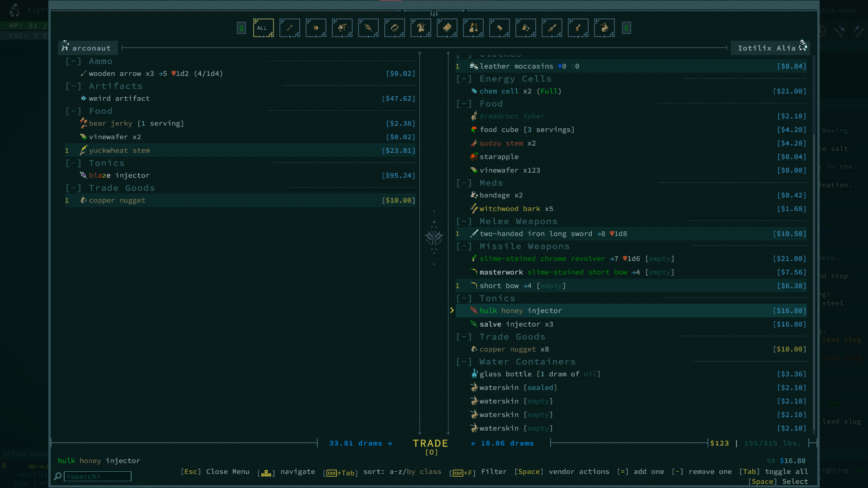Filter by the sword melee weapons icon
This screenshot has height=488, width=868.
tap(552, 28)
